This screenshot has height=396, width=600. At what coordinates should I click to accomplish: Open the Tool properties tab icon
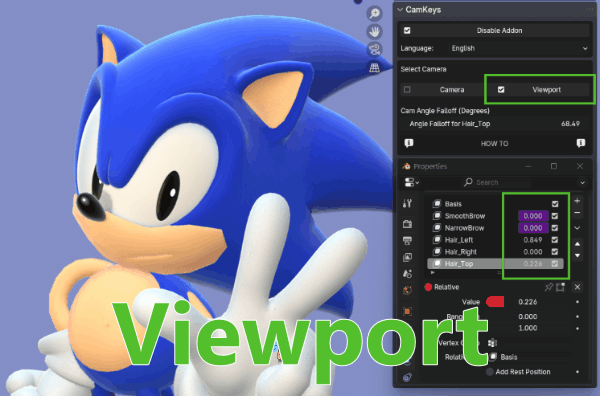[407, 204]
